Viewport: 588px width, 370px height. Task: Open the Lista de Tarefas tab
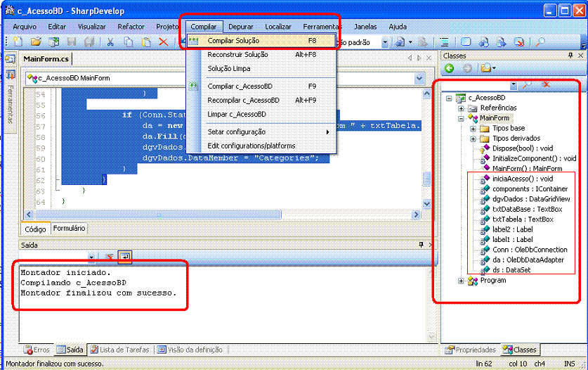pos(120,350)
